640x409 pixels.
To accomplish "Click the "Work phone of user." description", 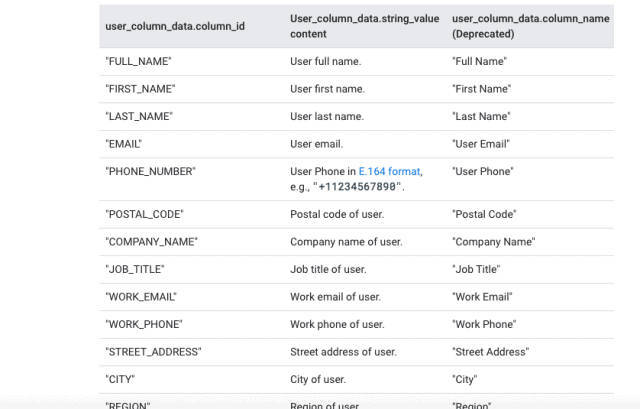I will (x=337, y=325).
